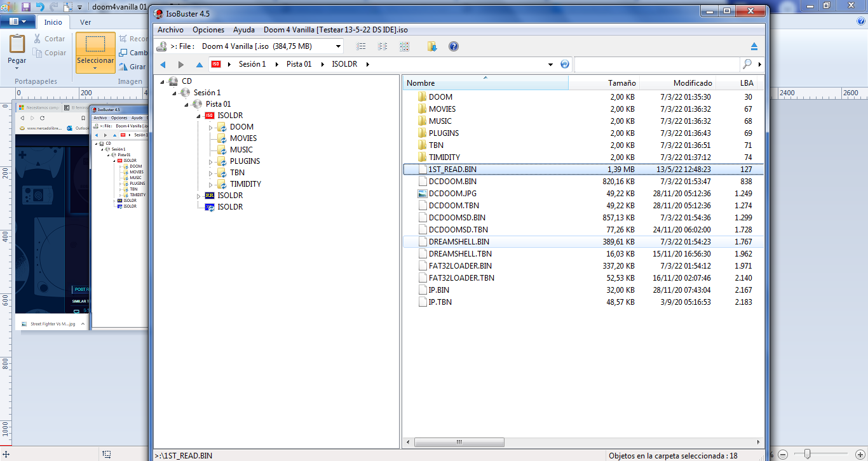Open the Seleccionar dropdown arrow in Paint
This screenshot has height=461, width=868.
[x=95, y=69]
